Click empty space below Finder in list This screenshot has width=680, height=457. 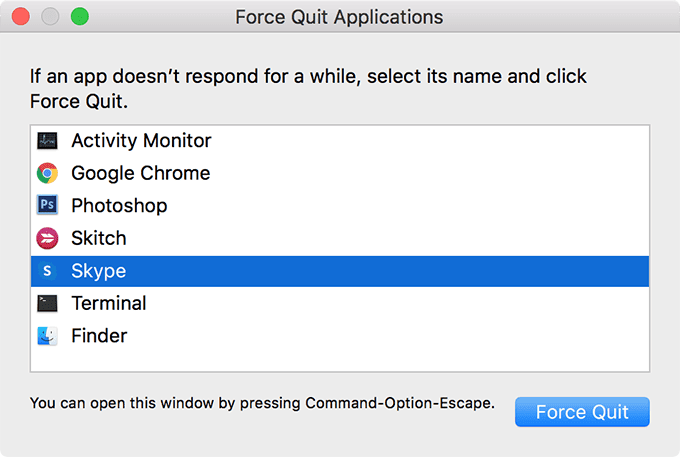point(340,362)
